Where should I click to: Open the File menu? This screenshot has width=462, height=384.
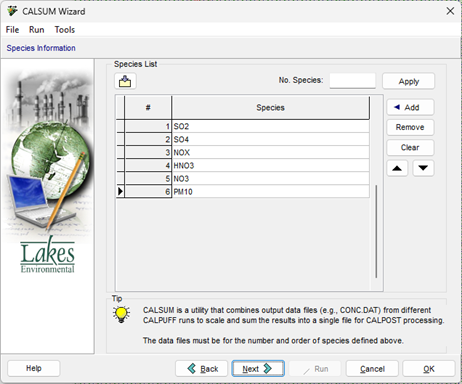point(12,30)
